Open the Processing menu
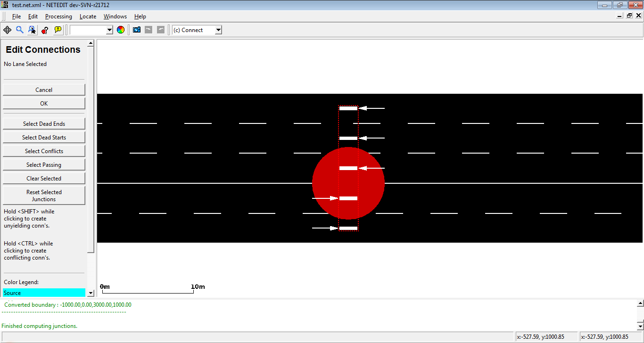The width and height of the screenshot is (644, 343). pyautogui.click(x=58, y=16)
